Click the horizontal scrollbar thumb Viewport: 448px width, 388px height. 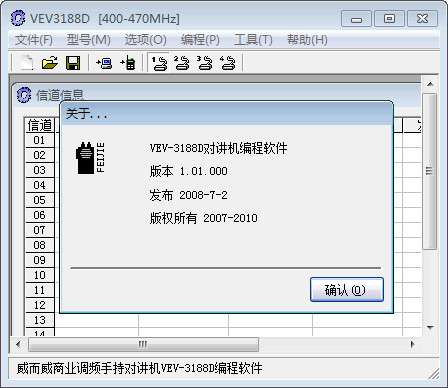point(143,344)
